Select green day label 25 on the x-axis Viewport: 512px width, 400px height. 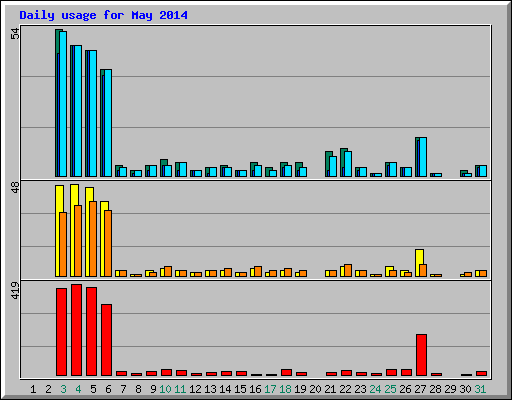[x=390, y=389]
